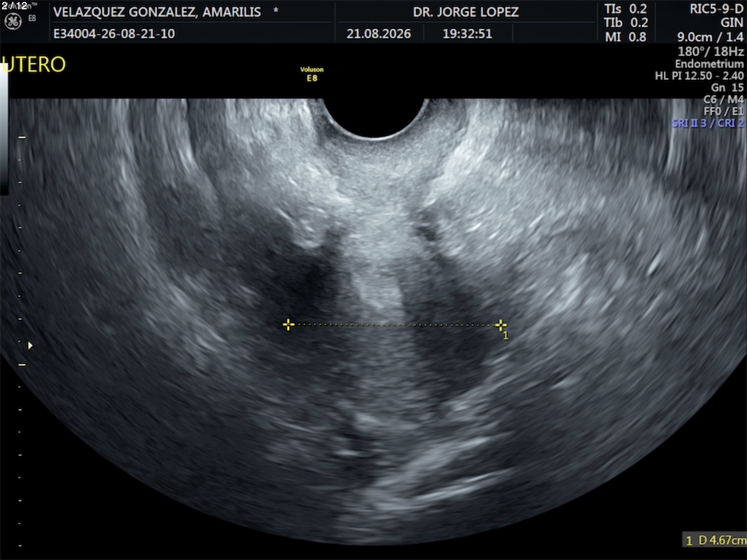747x560 pixels.
Task: Click the patient name VELAZQUEZ GONZALEZ, AMARILIS
Action: (x=157, y=12)
